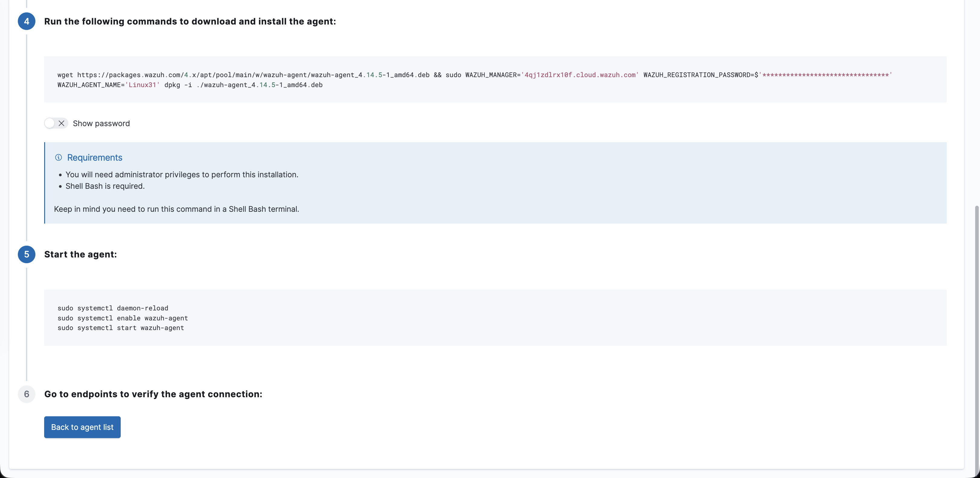The height and width of the screenshot is (478, 980).
Task: Click 'You will need administrator privileges' bullet
Action: [x=182, y=175]
